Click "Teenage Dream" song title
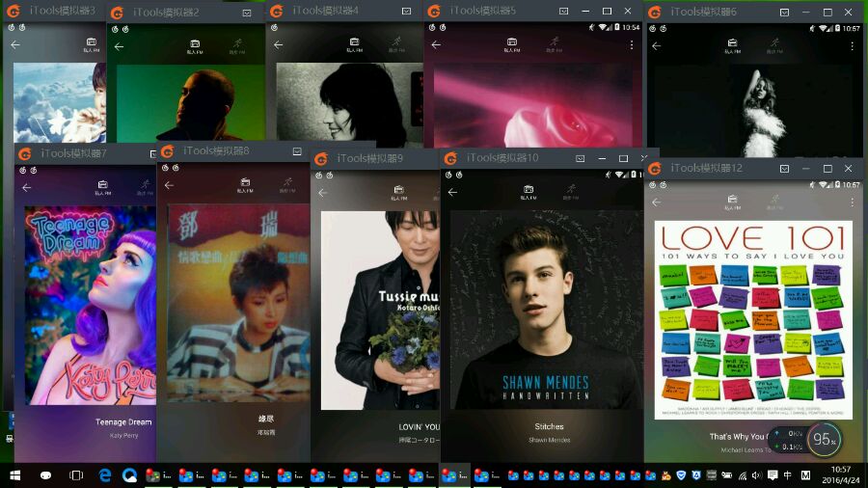 point(123,421)
